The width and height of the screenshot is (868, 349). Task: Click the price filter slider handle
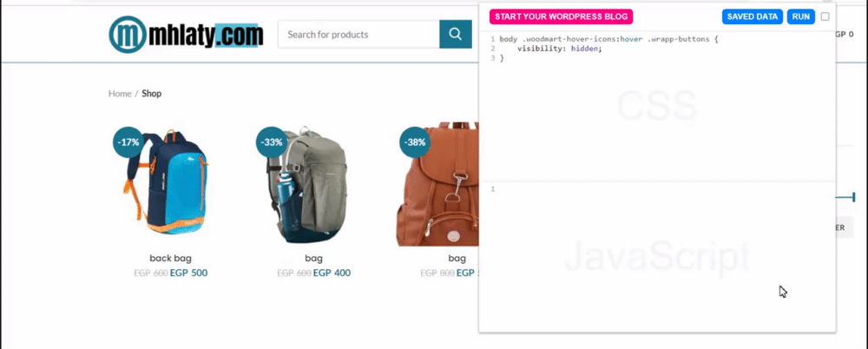click(x=853, y=197)
